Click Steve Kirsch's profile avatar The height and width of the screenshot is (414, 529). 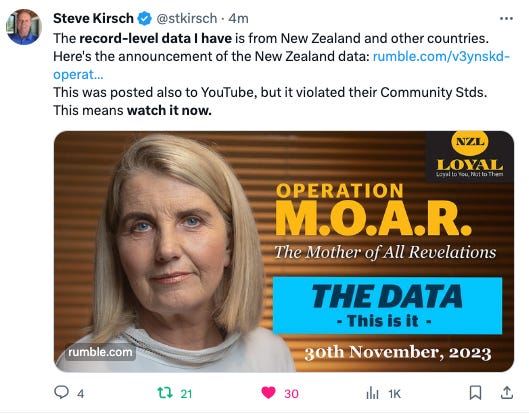[x=24, y=27]
